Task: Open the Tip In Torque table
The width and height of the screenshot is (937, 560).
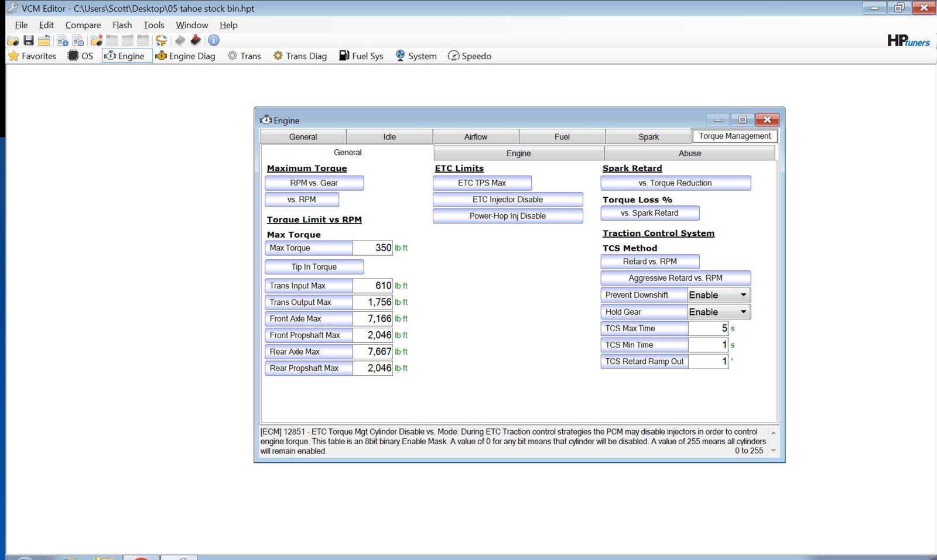Action: (314, 267)
